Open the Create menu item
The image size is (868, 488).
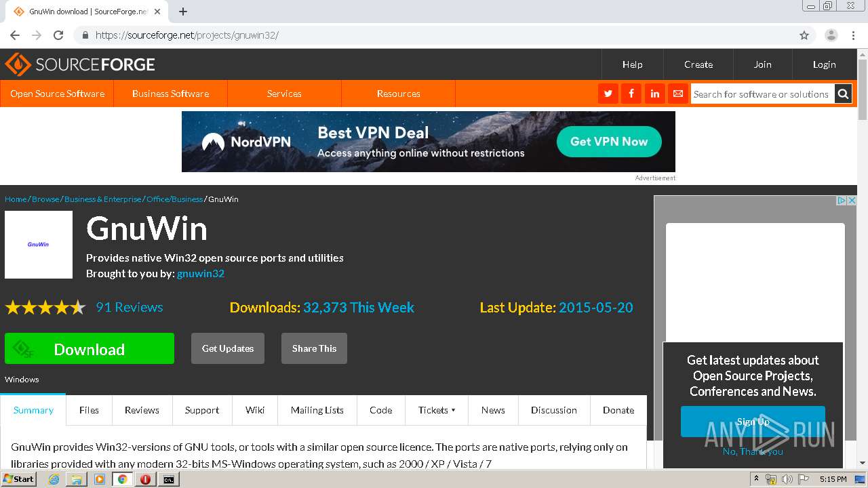pyautogui.click(x=698, y=64)
